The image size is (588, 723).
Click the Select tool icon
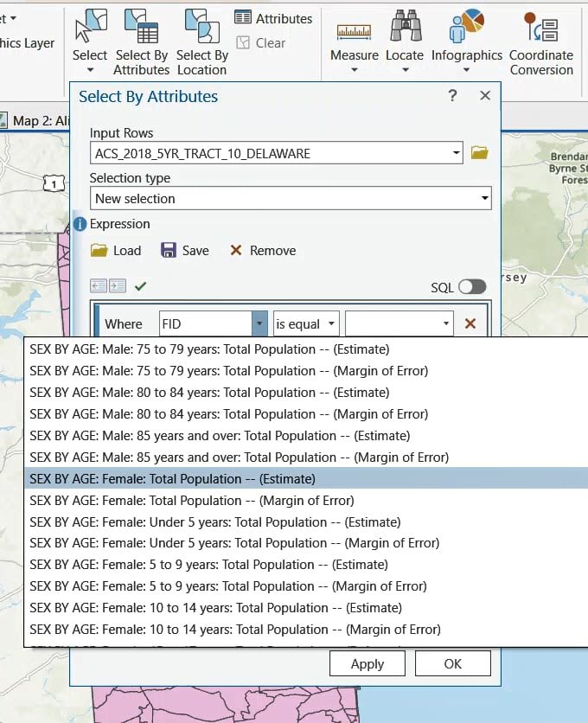tap(91, 26)
